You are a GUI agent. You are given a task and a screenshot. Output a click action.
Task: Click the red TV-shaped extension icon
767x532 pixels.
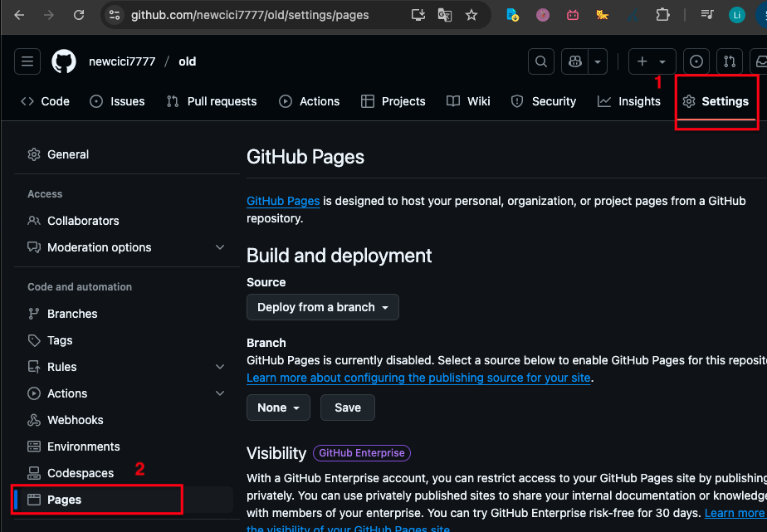tap(573, 15)
